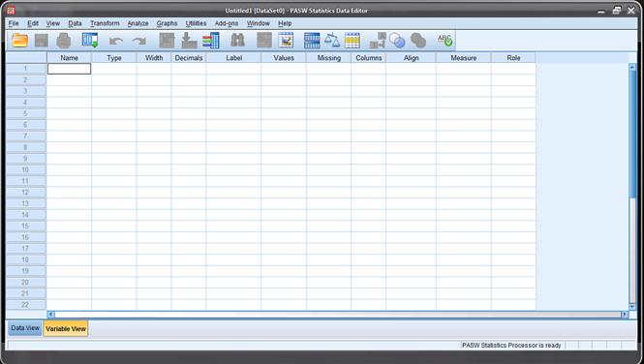Click the Role column header
The width and height of the screenshot is (644, 364).
(x=514, y=58)
